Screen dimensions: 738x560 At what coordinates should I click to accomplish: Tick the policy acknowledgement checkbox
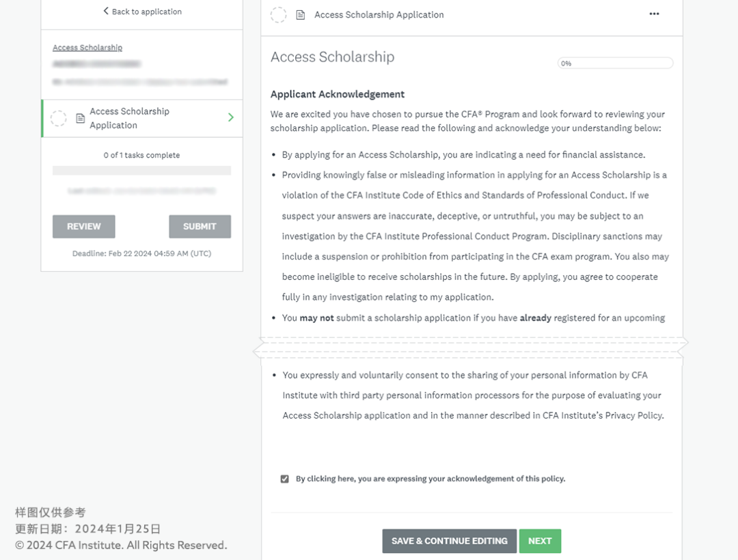point(284,479)
